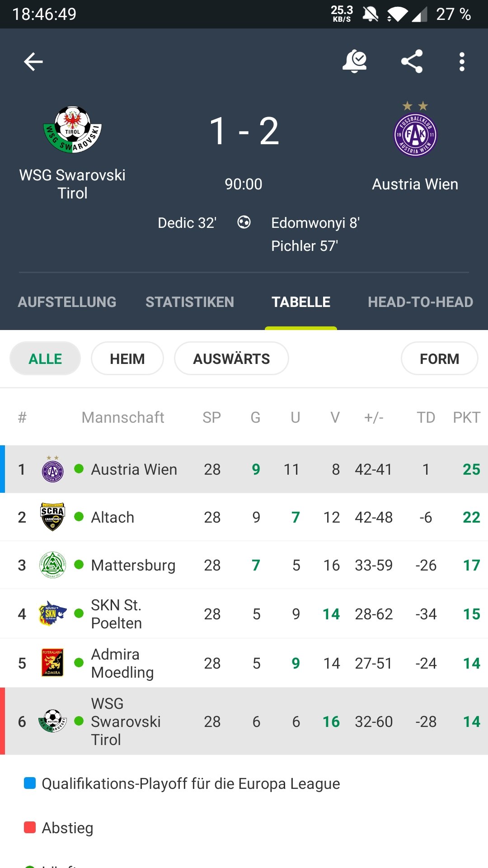
Task: Tap the back arrow icon
Action: coord(33,61)
